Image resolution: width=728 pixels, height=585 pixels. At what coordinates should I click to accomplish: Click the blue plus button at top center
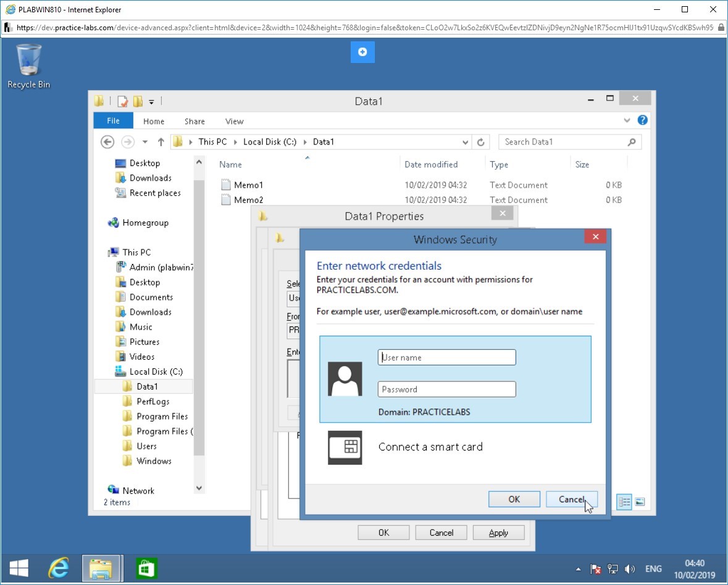click(362, 52)
